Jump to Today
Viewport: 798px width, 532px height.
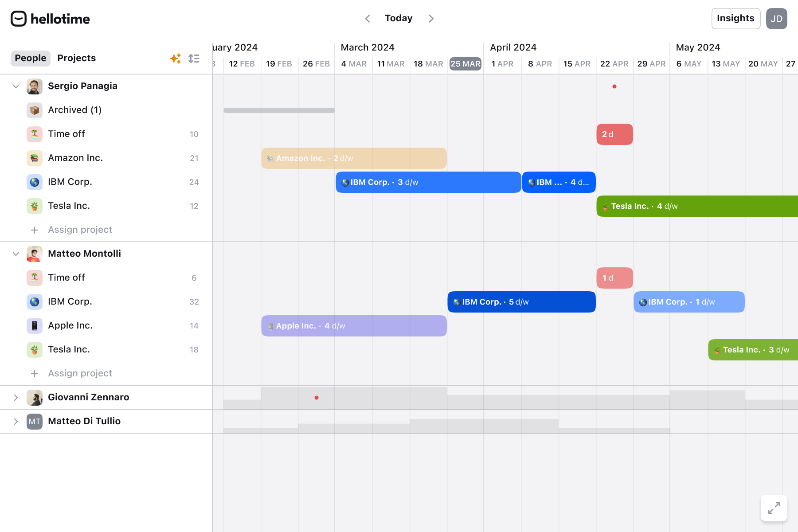(x=399, y=18)
